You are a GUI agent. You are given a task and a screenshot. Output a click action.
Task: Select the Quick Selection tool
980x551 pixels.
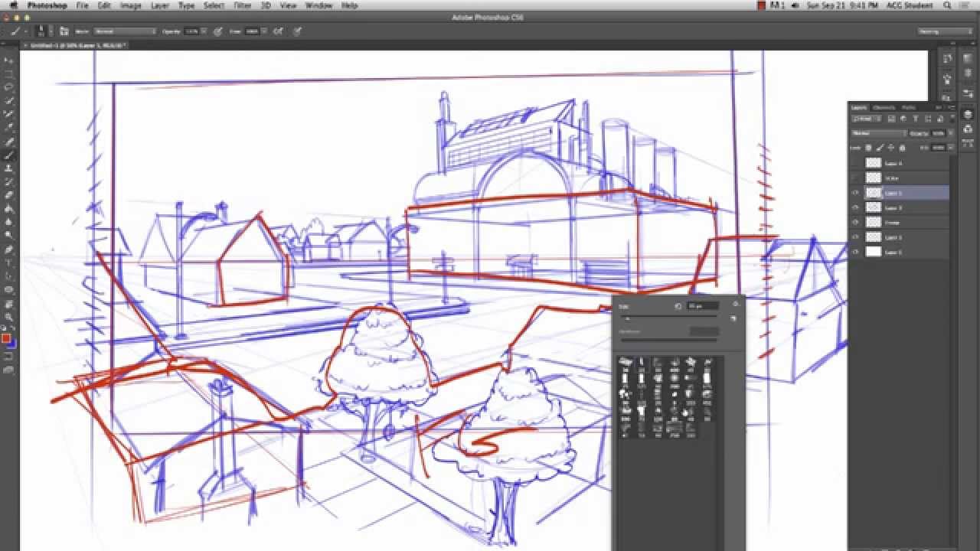(x=9, y=101)
